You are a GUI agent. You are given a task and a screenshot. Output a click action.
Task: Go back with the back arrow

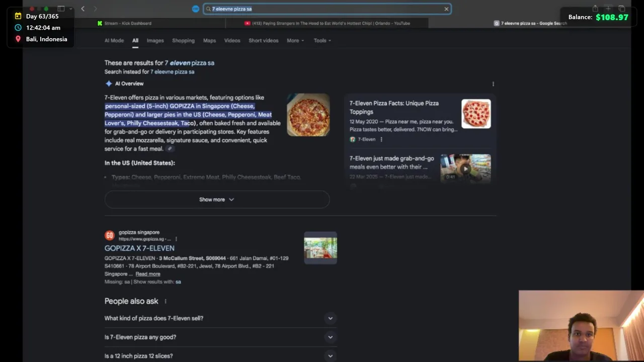click(83, 9)
